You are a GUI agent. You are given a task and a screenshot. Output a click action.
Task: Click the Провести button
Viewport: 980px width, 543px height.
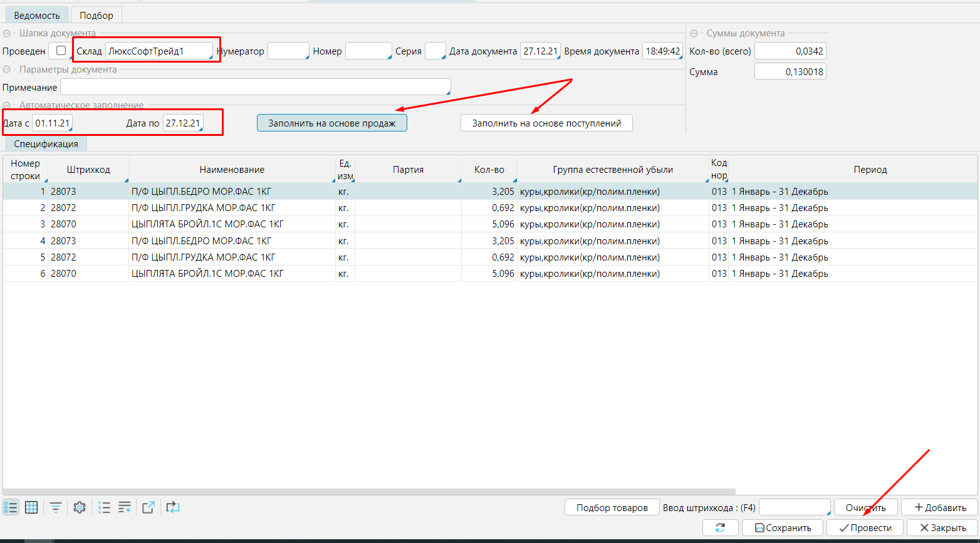pyautogui.click(x=865, y=528)
